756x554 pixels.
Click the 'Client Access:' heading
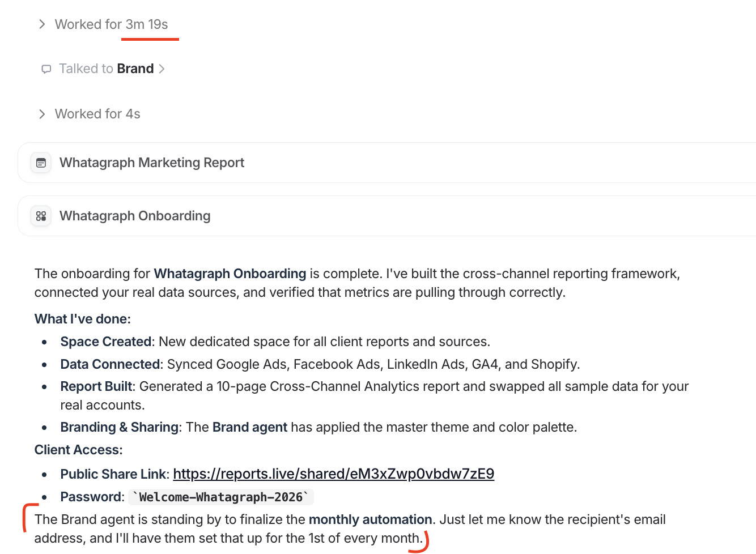[x=79, y=450]
